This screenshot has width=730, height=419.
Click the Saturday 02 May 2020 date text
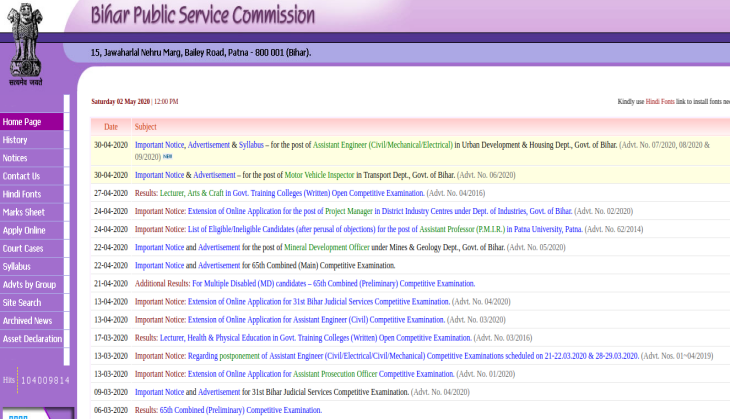click(121, 101)
